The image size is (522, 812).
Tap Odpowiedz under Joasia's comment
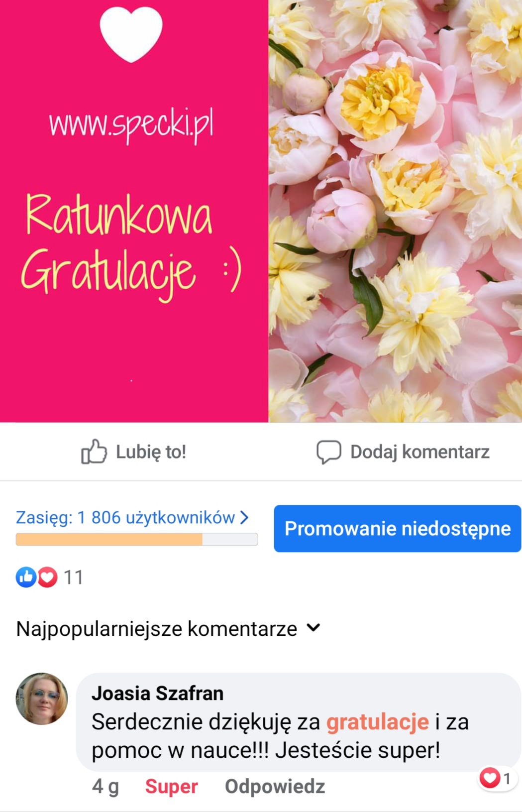click(x=275, y=787)
